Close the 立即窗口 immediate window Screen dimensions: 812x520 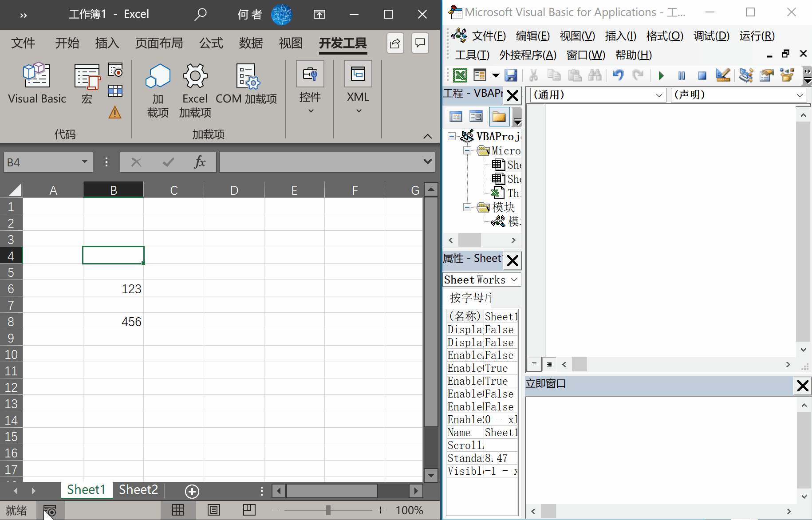[802, 386]
